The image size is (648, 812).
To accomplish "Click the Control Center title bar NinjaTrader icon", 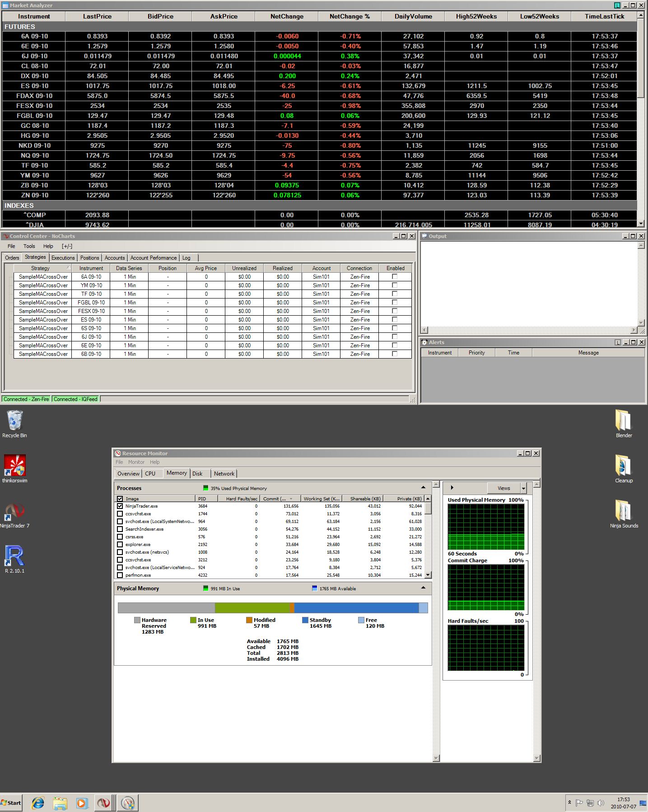I will pos(6,236).
